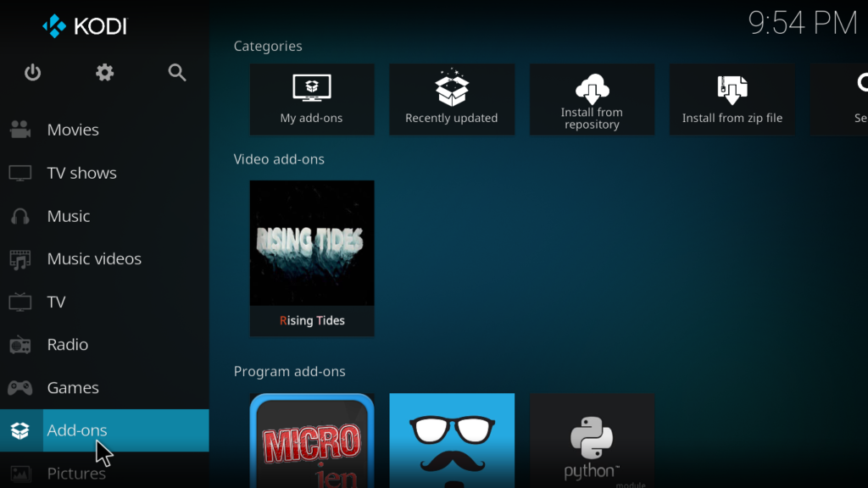Launch the Rising Tides video add-on
This screenshot has height=488, width=868.
(x=312, y=258)
